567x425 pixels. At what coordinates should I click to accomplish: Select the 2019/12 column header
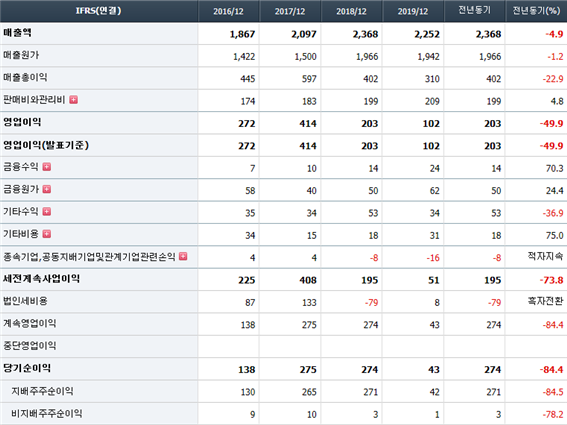413,11
